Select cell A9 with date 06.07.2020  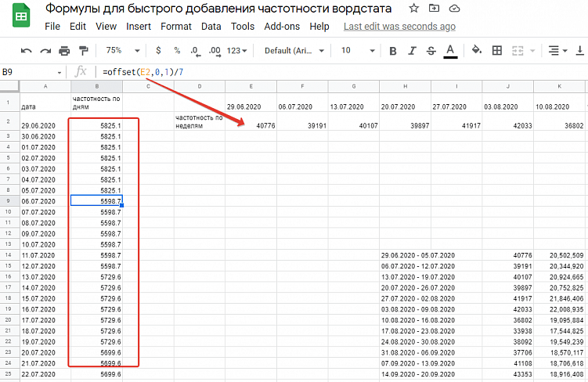[x=45, y=201]
